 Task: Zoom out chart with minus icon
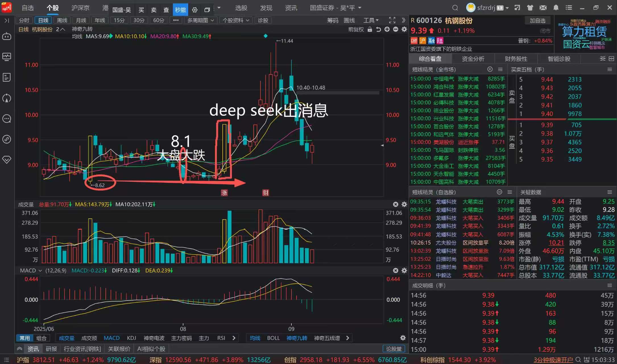coord(396,29)
